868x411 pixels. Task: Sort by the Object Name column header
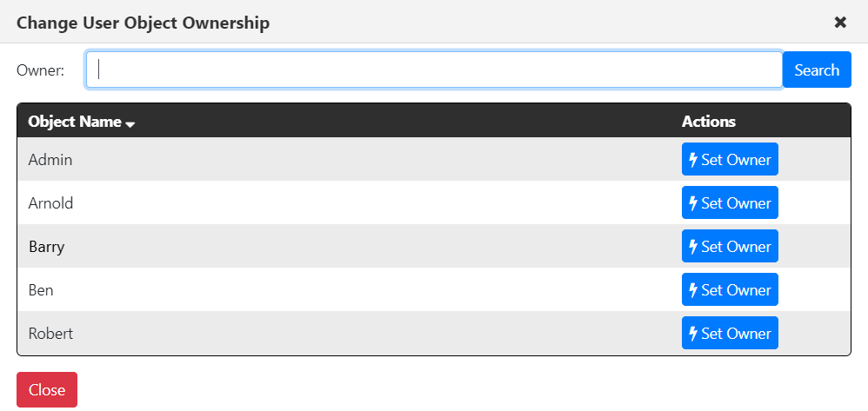coord(75,122)
